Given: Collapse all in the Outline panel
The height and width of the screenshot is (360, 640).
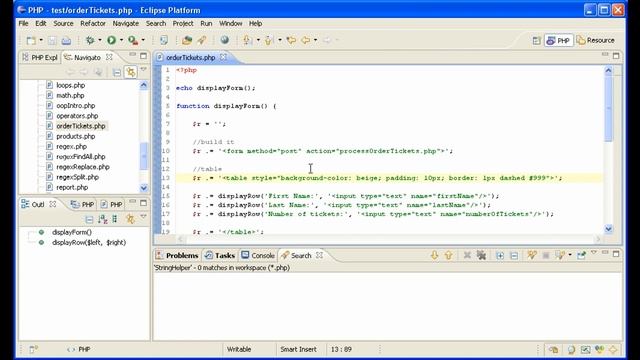Looking at the screenshot, I should (x=89, y=219).
